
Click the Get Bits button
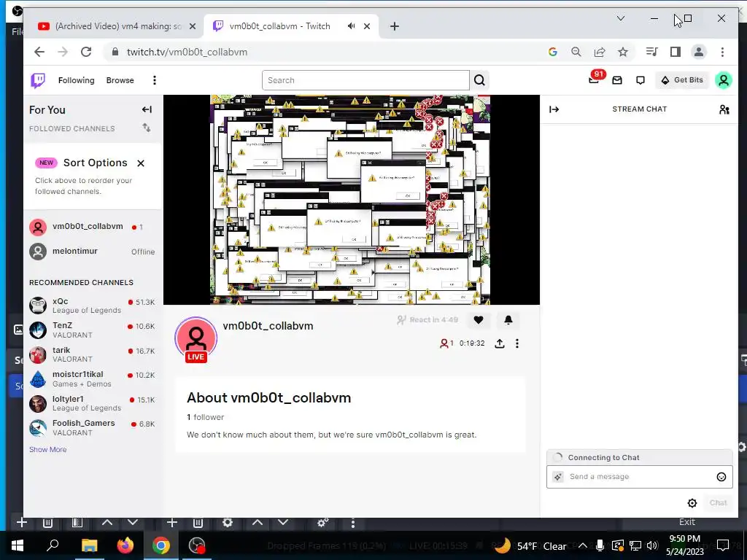(682, 80)
